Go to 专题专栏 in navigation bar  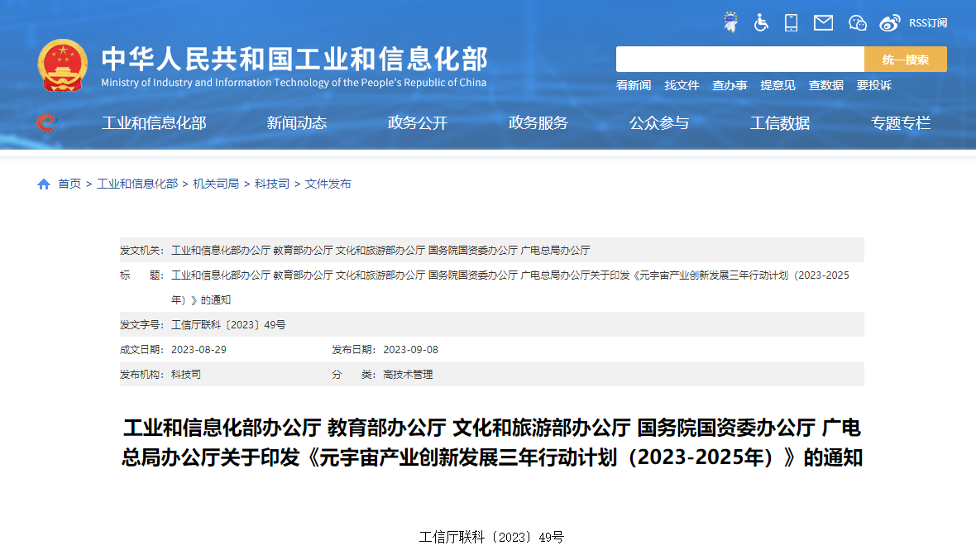pos(900,123)
